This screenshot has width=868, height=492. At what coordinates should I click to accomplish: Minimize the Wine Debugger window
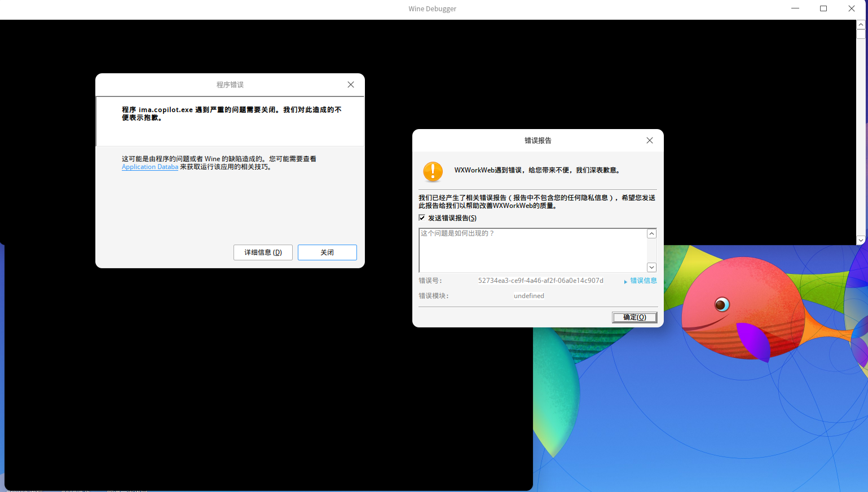click(x=795, y=8)
